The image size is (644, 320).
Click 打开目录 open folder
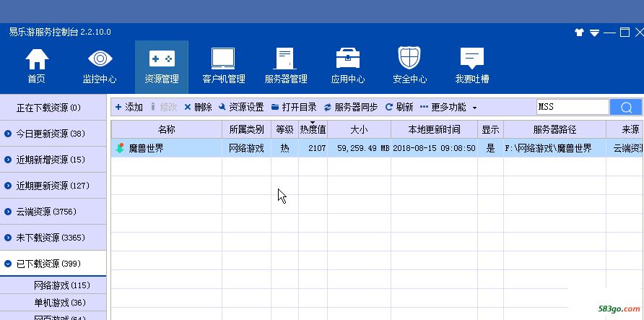(x=294, y=107)
